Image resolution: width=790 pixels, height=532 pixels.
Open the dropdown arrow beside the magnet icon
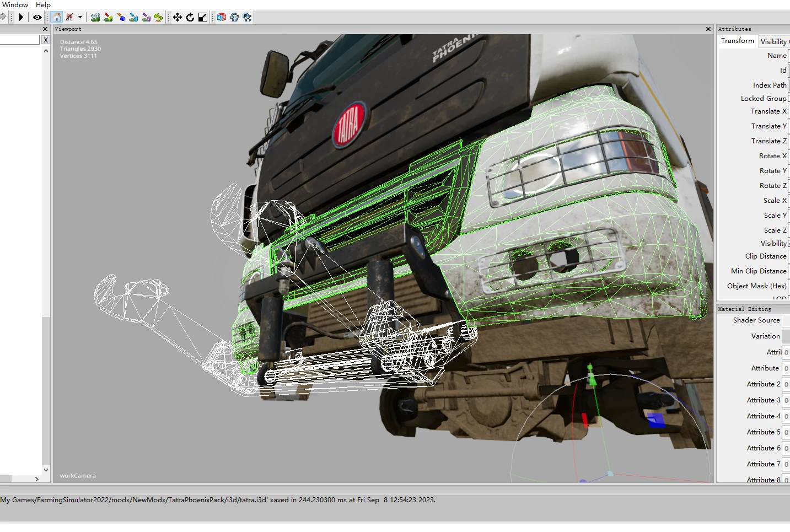point(80,18)
